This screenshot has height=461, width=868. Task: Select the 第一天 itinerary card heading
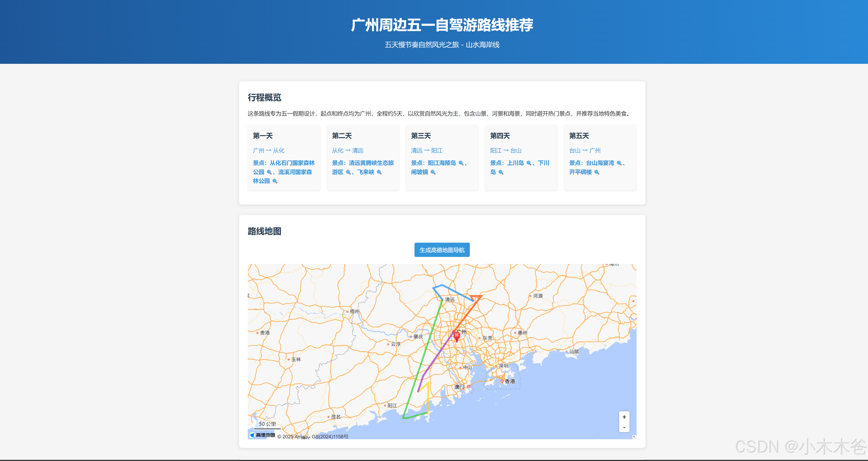coord(262,136)
